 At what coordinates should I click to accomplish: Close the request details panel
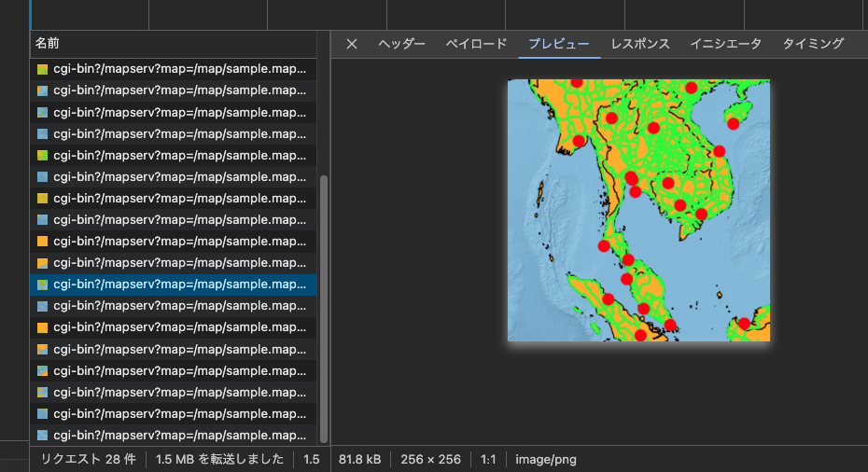coord(352,44)
